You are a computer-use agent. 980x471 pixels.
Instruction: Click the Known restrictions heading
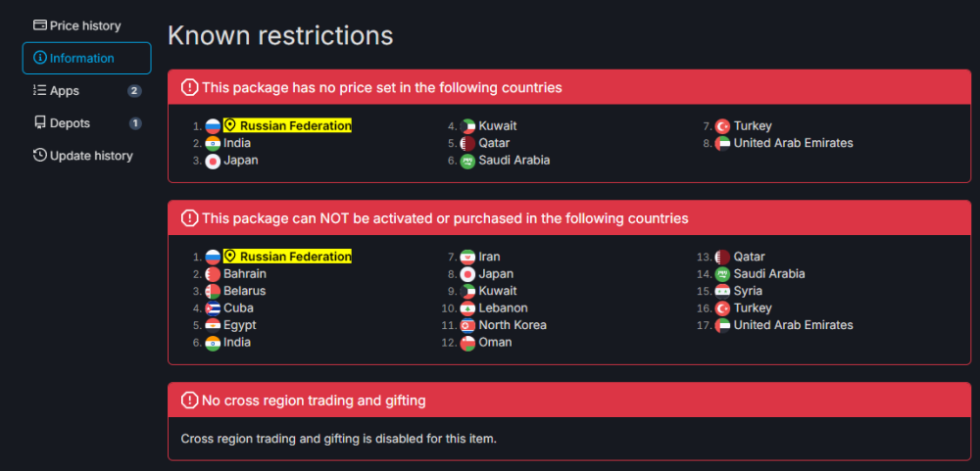(x=280, y=35)
